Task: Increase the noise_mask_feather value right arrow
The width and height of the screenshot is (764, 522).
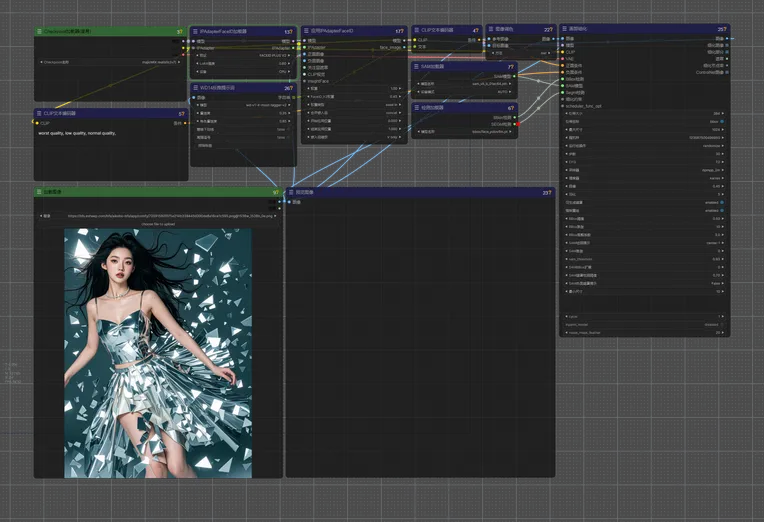Action: 723,333
